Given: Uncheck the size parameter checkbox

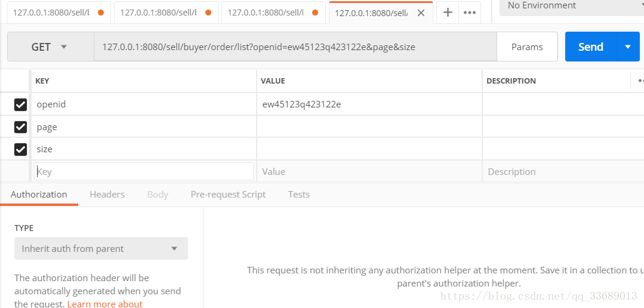Looking at the screenshot, I should click(x=20, y=149).
